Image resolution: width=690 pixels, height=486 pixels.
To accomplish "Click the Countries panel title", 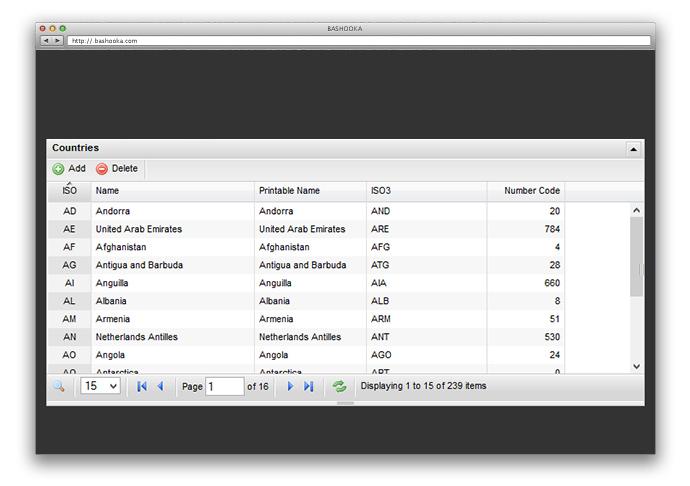I will [x=75, y=148].
